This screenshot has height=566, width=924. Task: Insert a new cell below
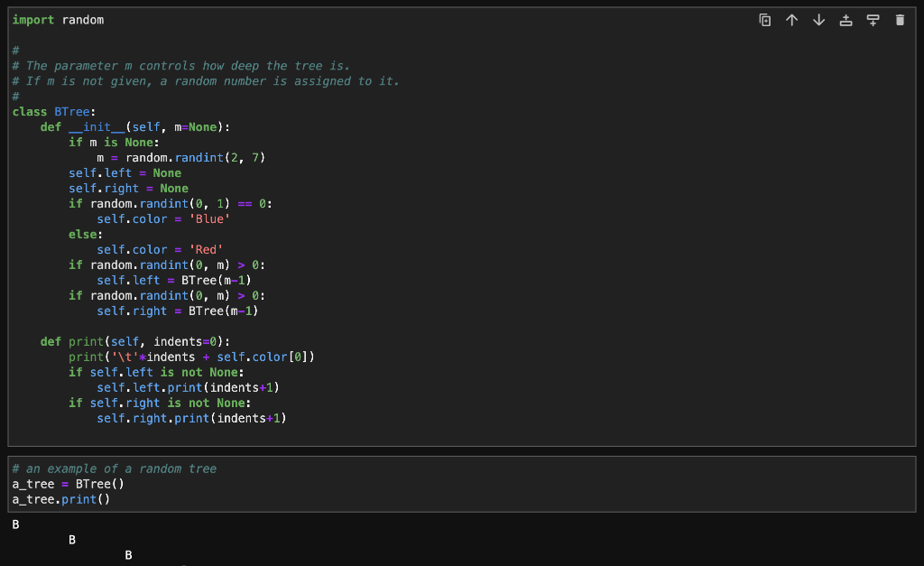pos(873,19)
